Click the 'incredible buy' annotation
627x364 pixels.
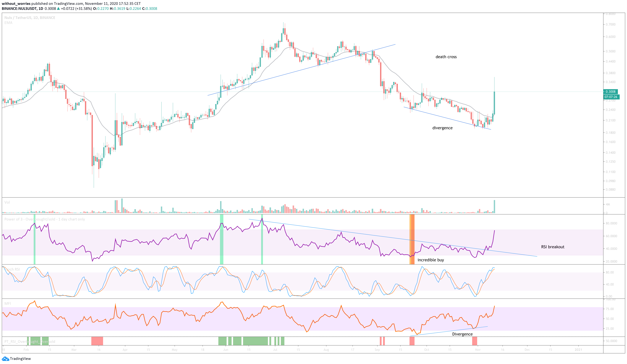pos(431,260)
